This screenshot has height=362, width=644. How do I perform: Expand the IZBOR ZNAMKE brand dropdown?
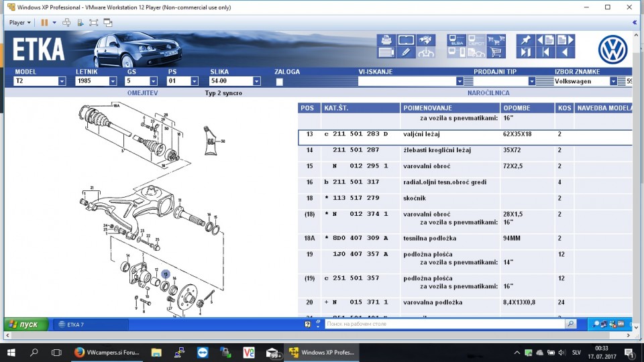point(612,81)
